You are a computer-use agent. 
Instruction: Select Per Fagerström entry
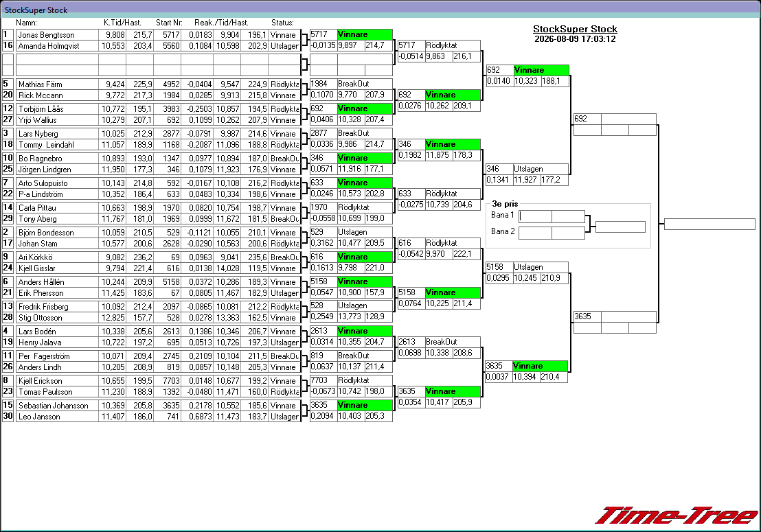click(57, 356)
